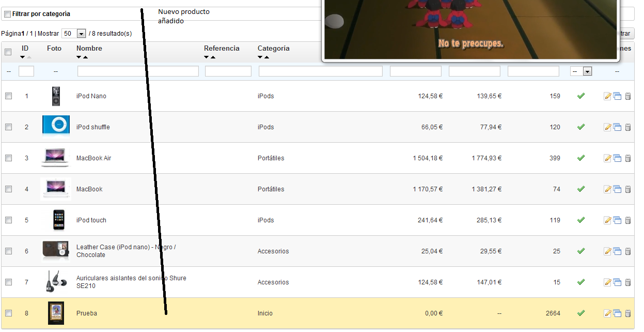Sort Categoría column descending with down arrow

click(x=260, y=57)
